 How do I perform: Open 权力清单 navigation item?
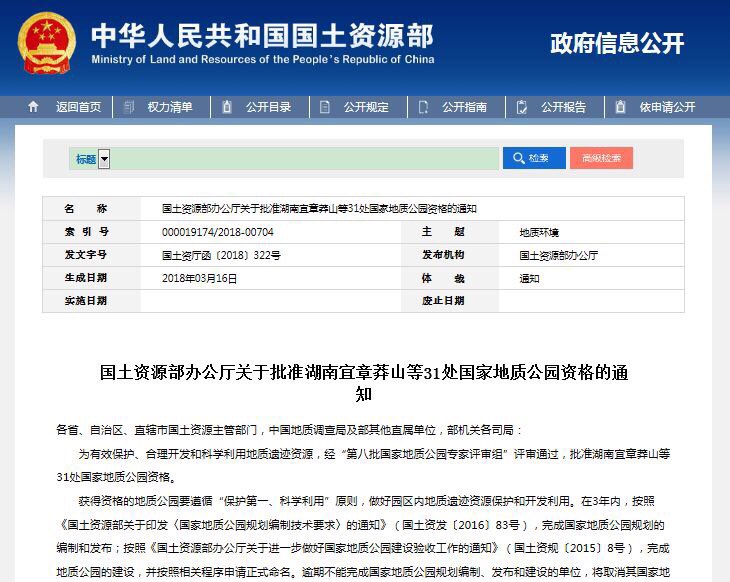(x=170, y=107)
